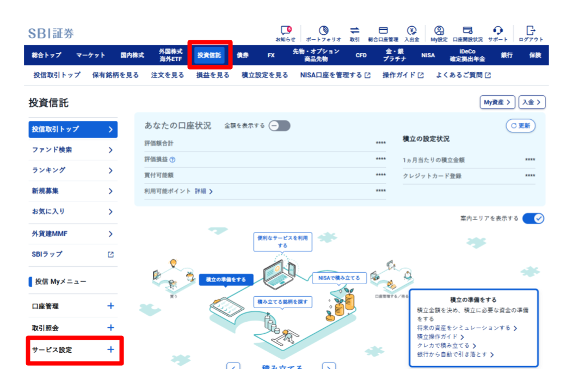Viewport: 566px width, 392px height.
Task: Open 新規募集 in the sidebar
Action: [x=73, y=191]
